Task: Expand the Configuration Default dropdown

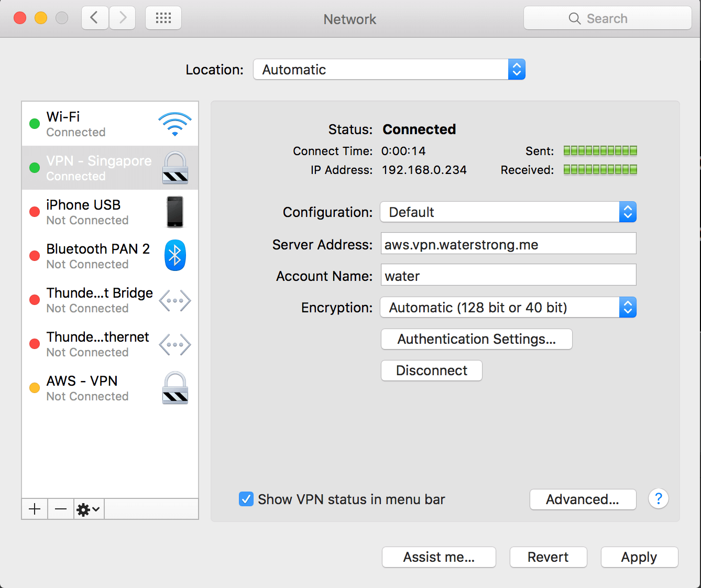Action: pyautogui.click(x=508, y=212)
